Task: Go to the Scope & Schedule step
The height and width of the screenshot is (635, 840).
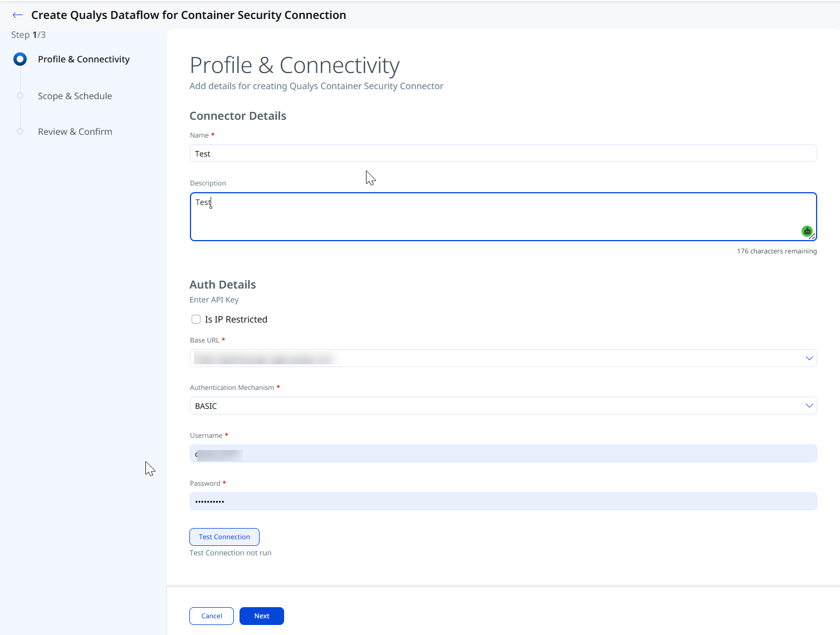Action: point(75,96)
